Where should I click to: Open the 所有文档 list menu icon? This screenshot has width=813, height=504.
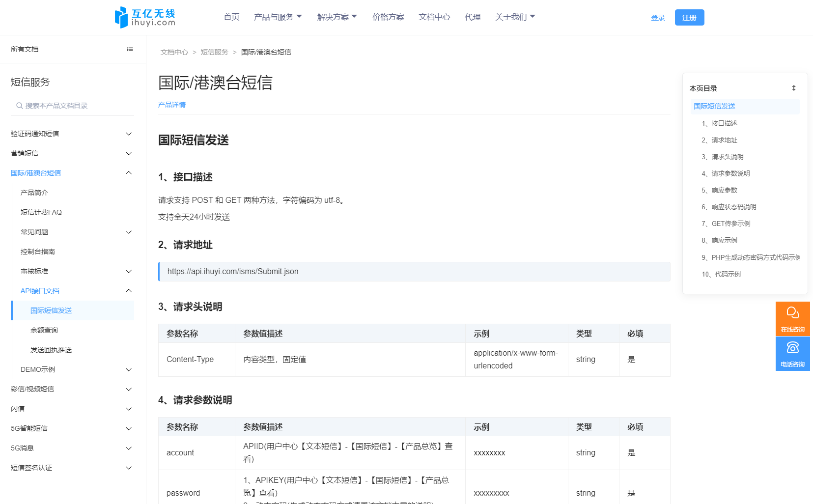click(130, 49)
